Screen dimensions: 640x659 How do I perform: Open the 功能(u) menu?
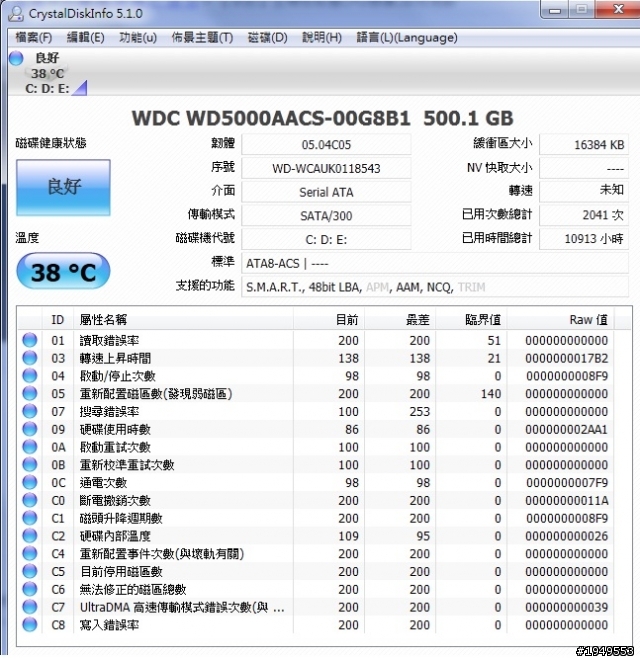click(x=138, y=38)
